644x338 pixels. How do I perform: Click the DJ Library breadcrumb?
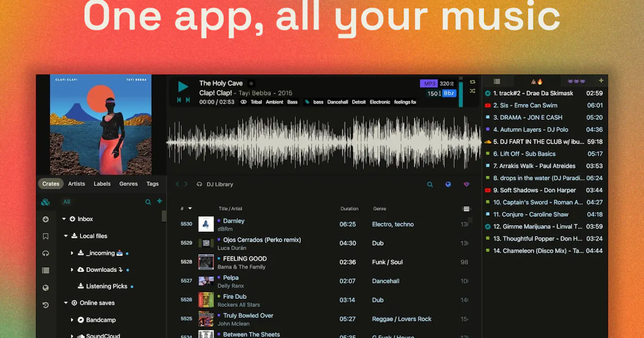coord(220,184)
